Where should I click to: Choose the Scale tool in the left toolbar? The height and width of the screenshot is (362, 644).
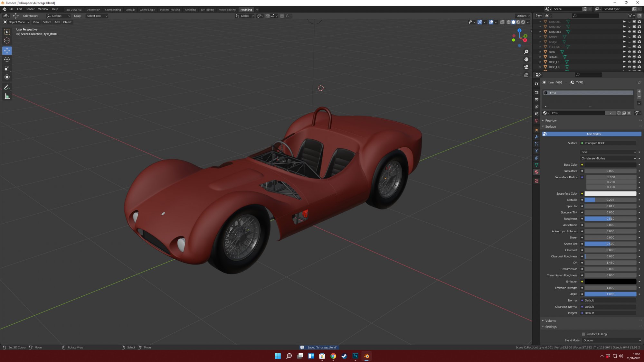7,68
